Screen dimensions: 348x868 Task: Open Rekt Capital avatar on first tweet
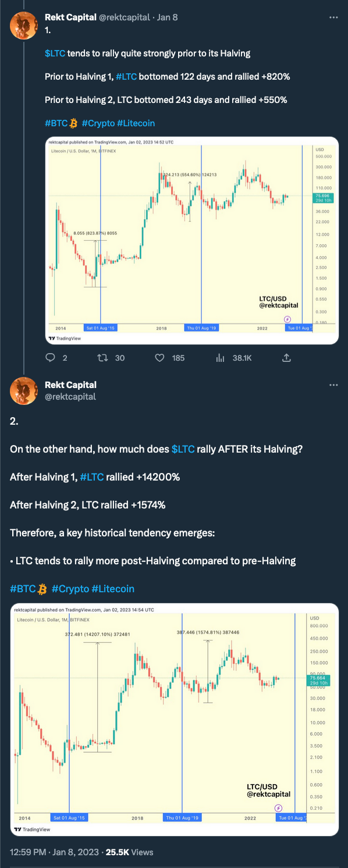pos(24,25)
